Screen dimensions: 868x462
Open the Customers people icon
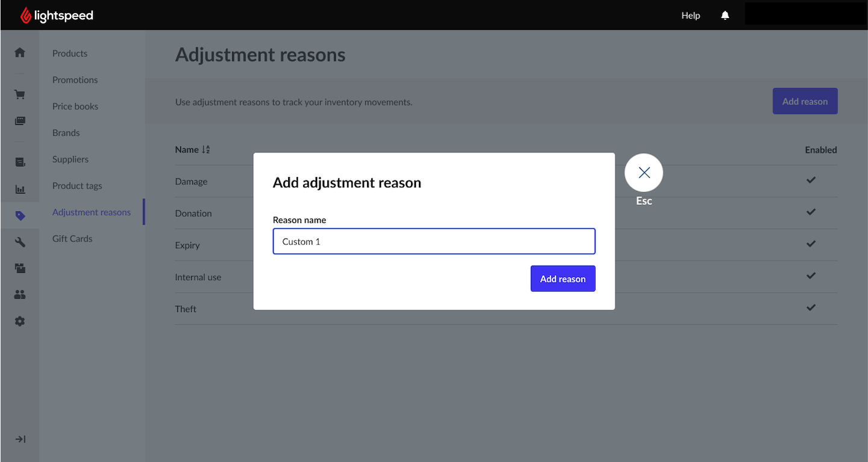coord(19,294)
